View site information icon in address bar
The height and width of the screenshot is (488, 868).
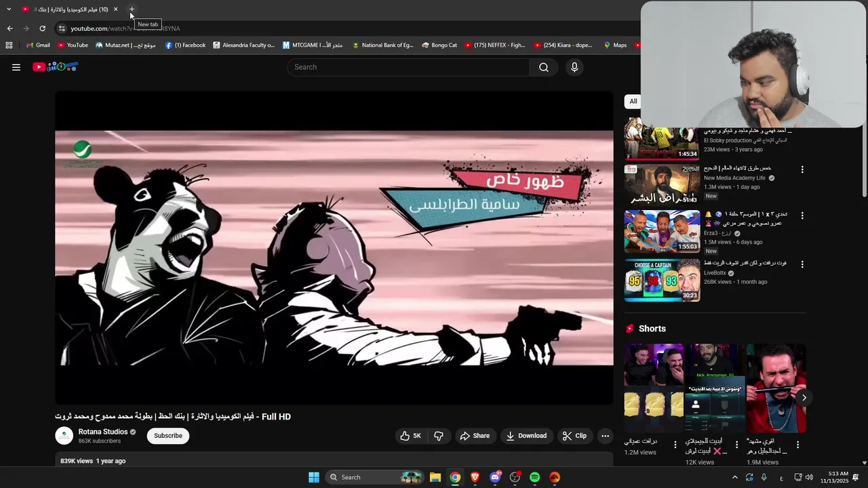pos(62,28)
